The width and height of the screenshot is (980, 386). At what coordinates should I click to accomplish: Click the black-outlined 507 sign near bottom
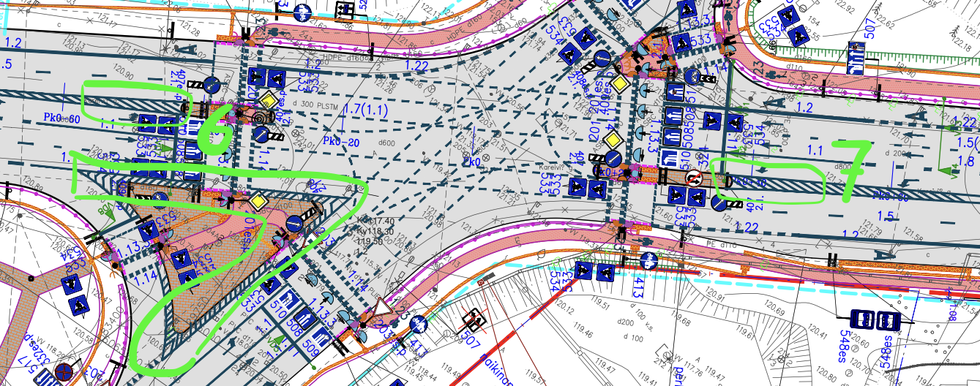pos(474,319)
